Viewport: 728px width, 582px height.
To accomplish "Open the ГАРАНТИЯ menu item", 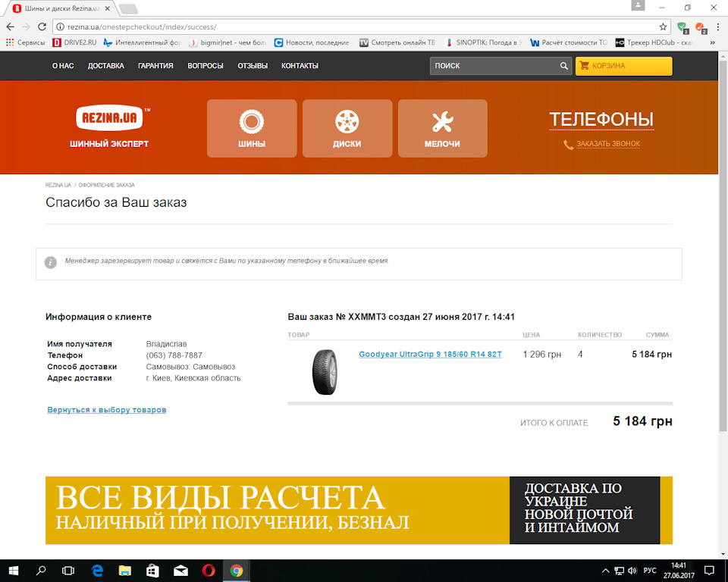I will (155, 66).
